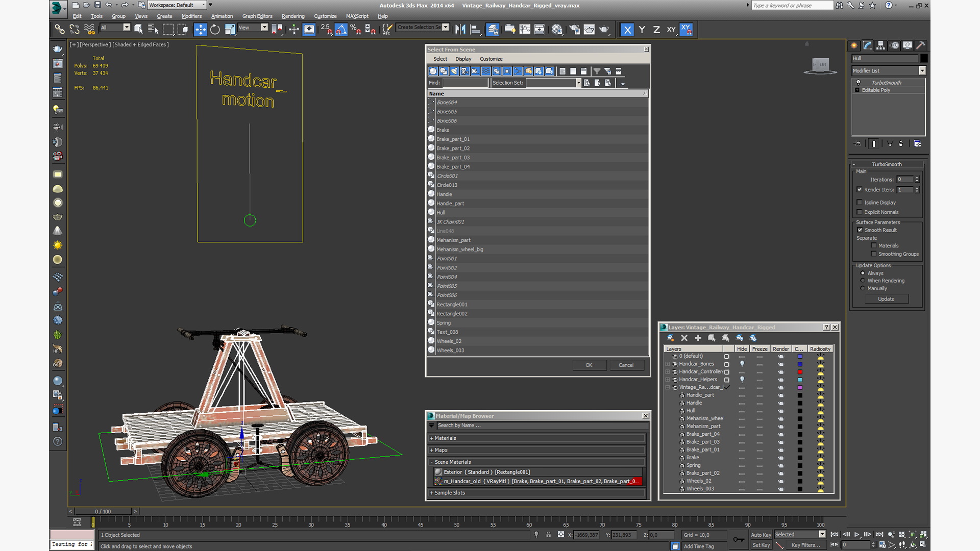
Task: Open the Material Editor icon
Action: tap(557, 30)
